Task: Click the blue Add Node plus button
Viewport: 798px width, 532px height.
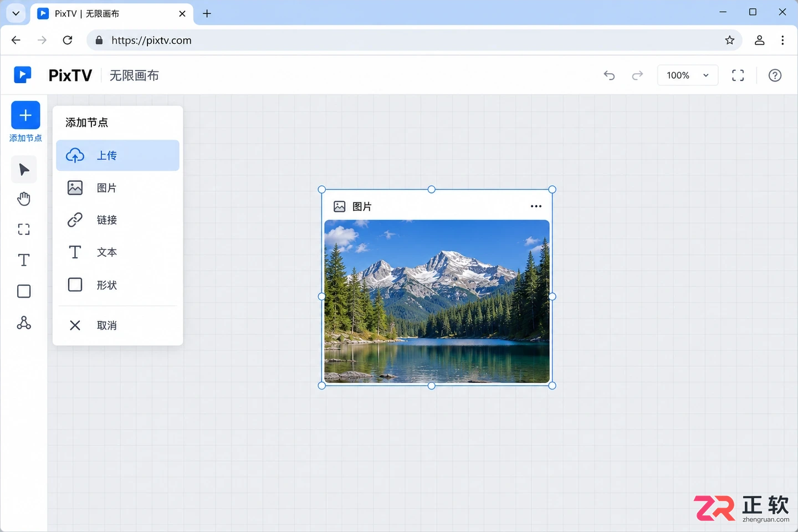Action: [x=25, y=115]
